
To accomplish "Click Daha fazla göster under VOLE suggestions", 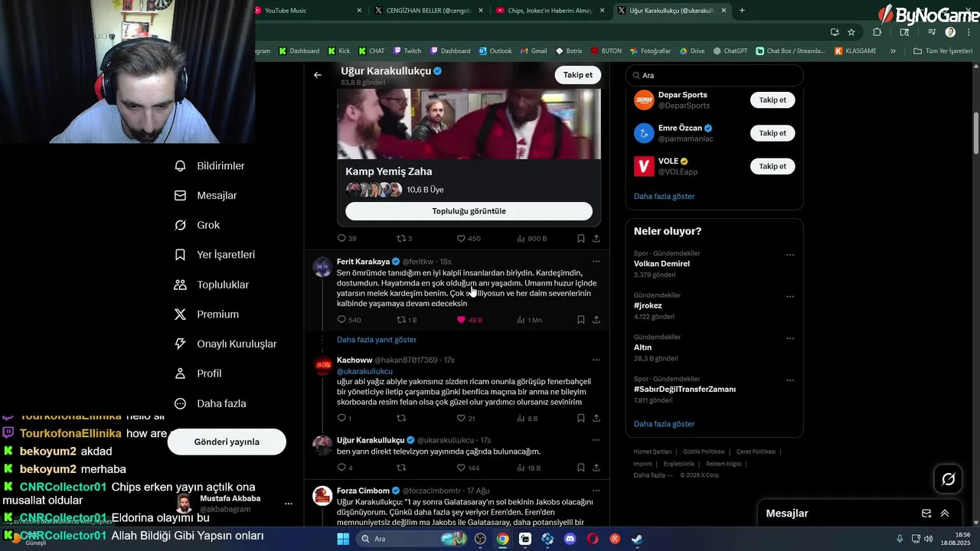I will [x=664, y=197].
